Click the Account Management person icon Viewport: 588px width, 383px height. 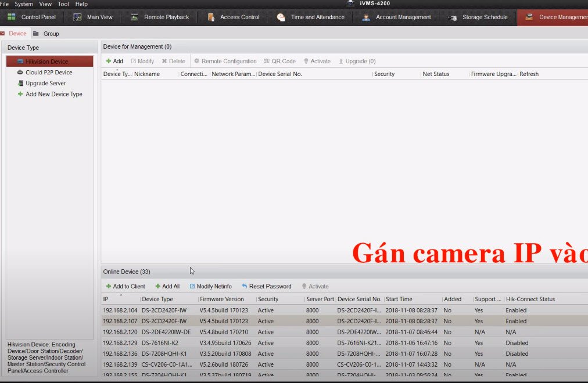(x=366, y=17)
